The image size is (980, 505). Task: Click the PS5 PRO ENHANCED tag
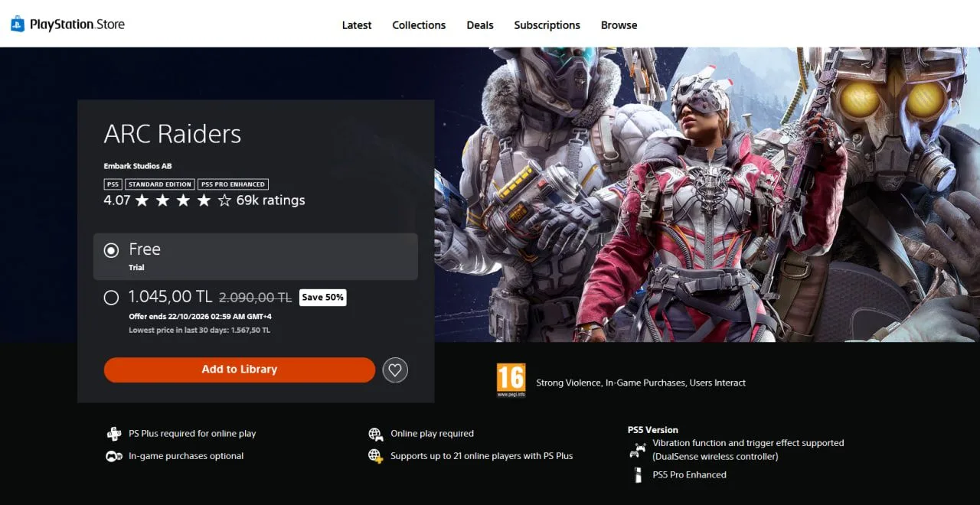coord(233,184)
